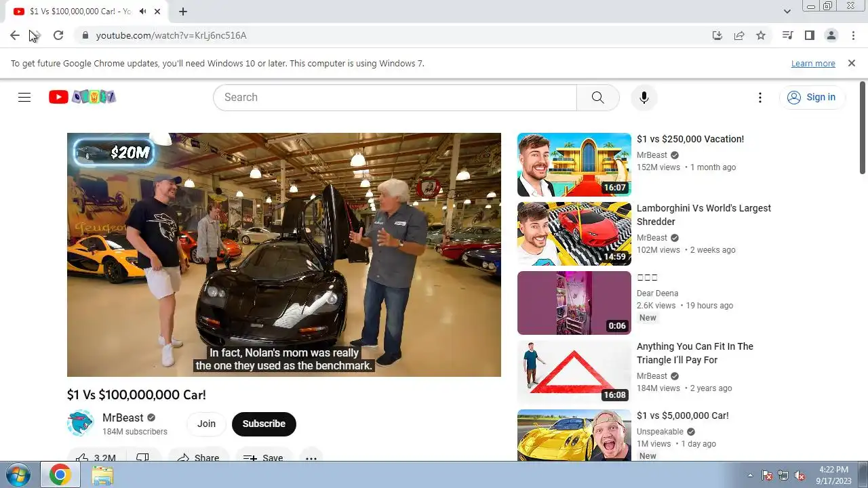868x488 pixels.
Task: Reload the YouTube page
Action: 58,35
